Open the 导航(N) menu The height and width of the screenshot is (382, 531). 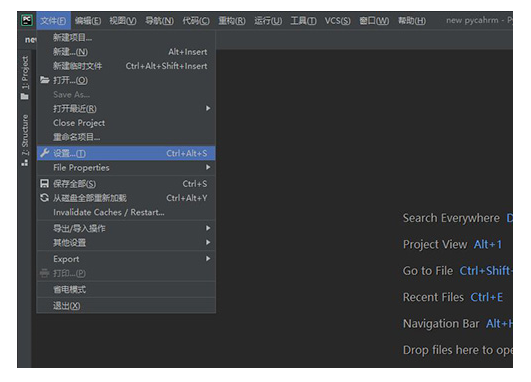click(159, 21)
